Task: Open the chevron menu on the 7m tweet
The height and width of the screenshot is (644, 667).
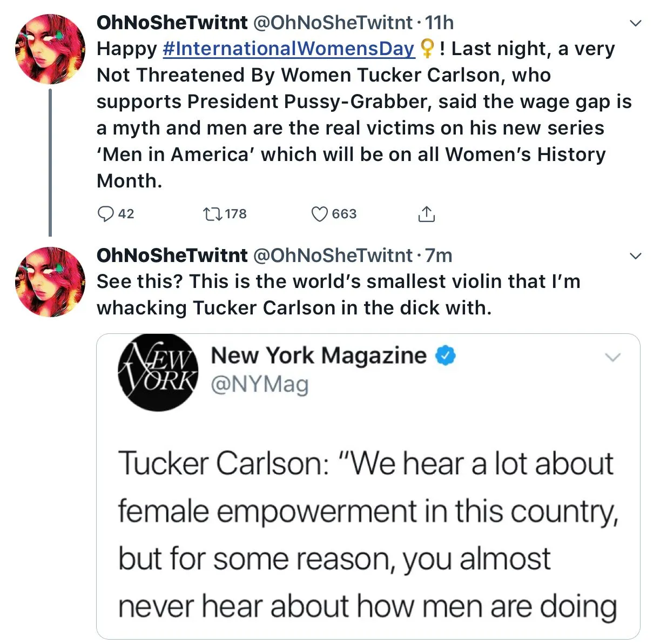Action: pos(636,256)
